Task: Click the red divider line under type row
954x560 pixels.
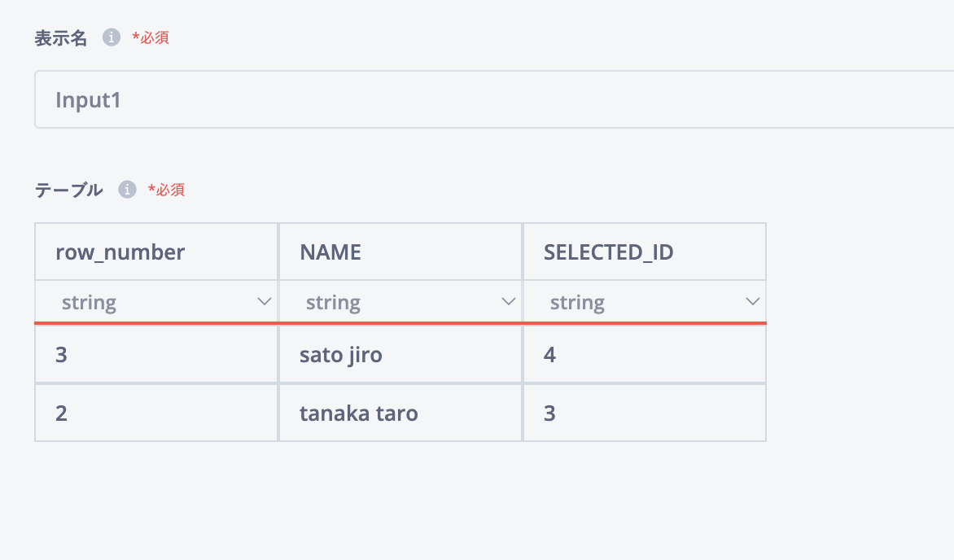Action: [x=400, y=323]
